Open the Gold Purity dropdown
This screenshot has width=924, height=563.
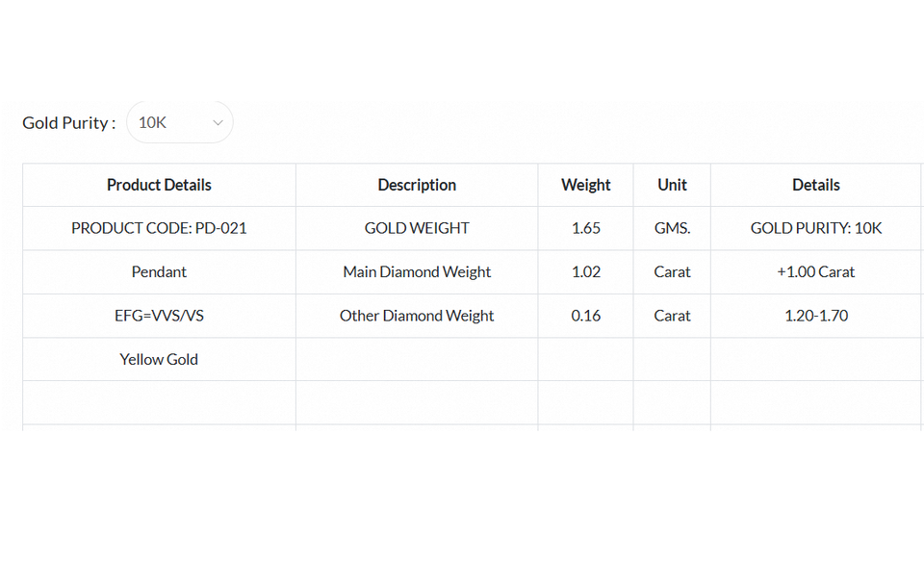(179, 122)
